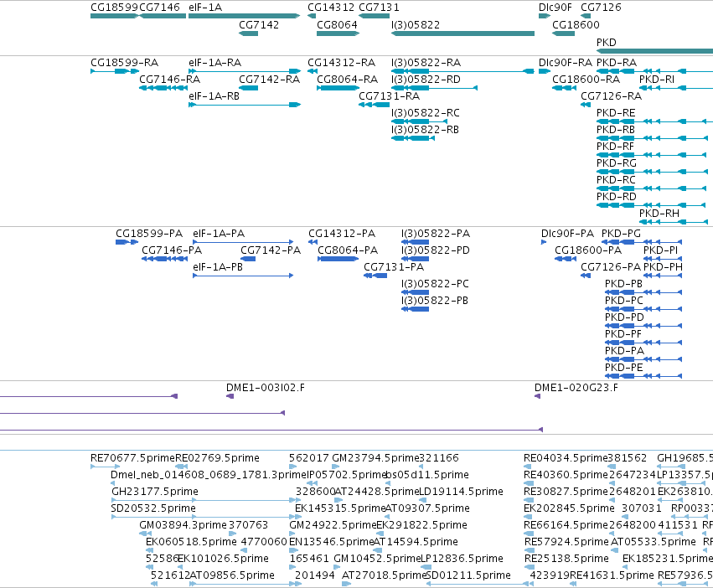Click protein eIF-1A-PA label
The image size is (713, 588).
[219, 234]
